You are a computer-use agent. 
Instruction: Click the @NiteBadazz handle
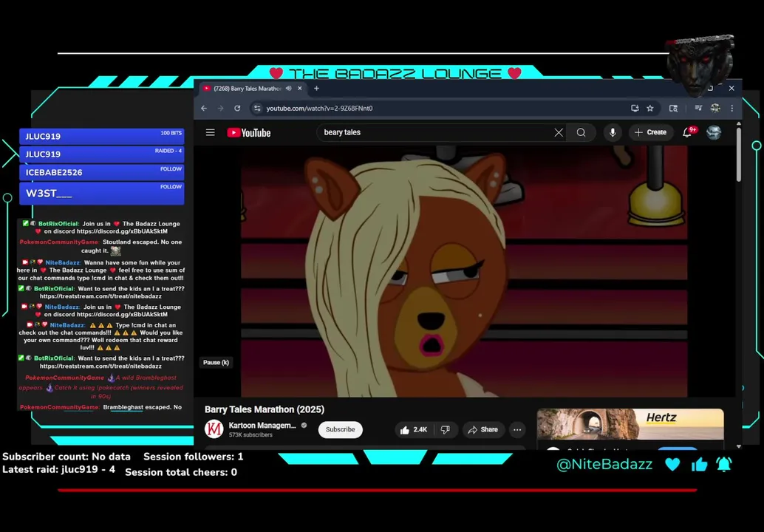(604, 464)
